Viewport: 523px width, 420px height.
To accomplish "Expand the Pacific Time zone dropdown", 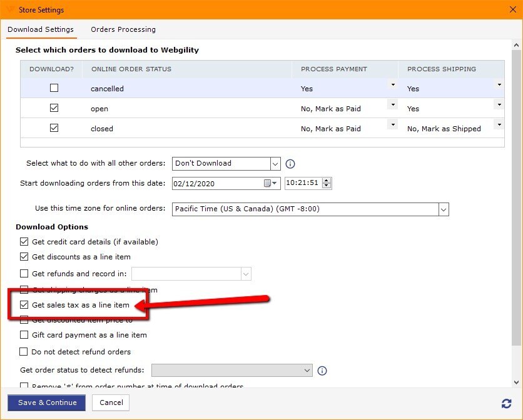I will point(444,209).
